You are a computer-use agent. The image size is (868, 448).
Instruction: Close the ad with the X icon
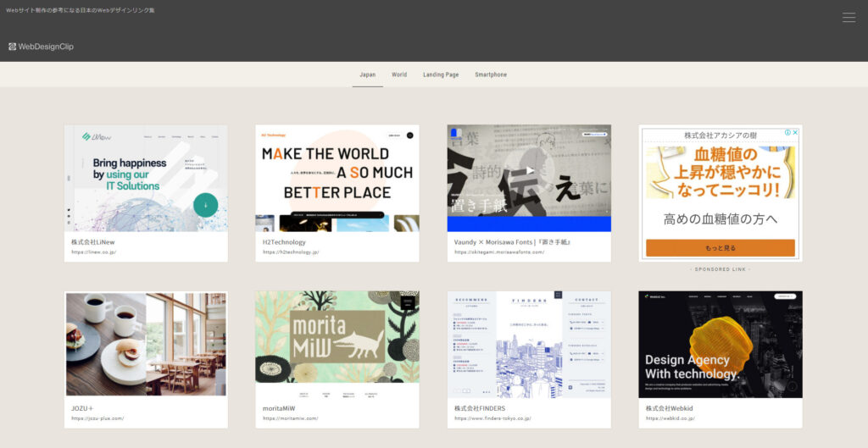[795, 132]
